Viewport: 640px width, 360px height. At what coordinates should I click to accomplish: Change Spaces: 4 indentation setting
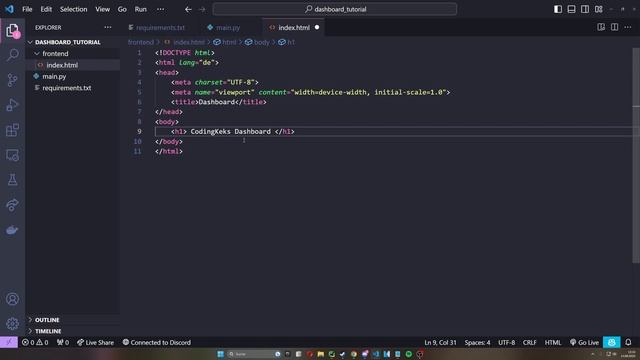tap(477, 342)
